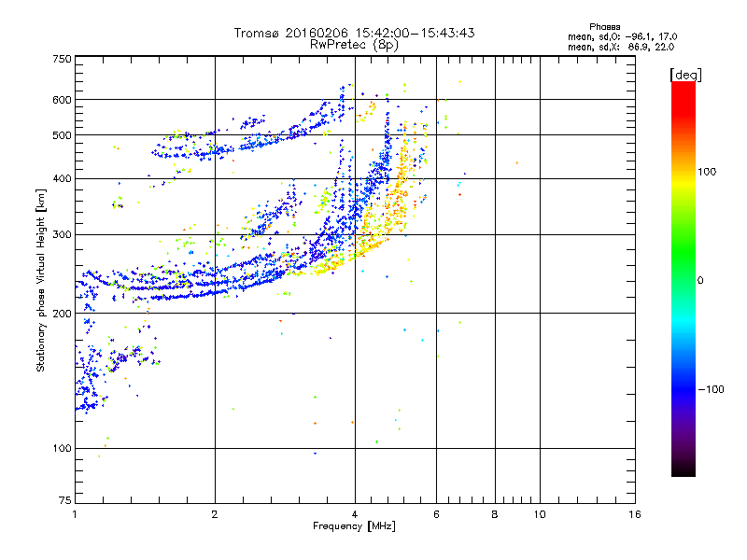Click the color scale bar

coord(684,278)
